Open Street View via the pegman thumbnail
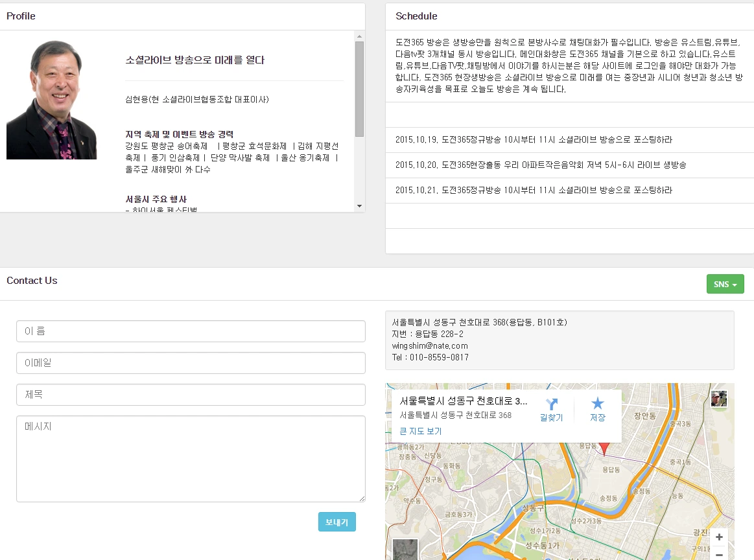Viewport: 754px width, 560px height. point(718,399)
